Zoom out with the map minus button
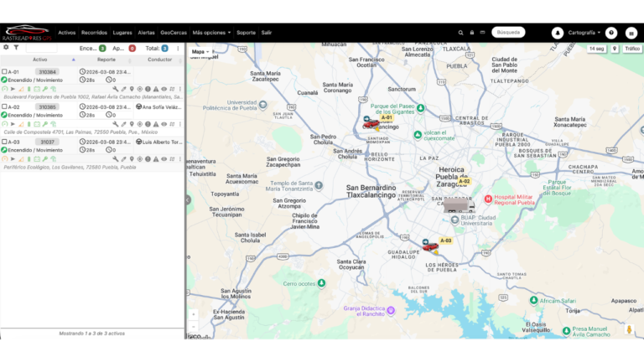 (x=194, y=327)
